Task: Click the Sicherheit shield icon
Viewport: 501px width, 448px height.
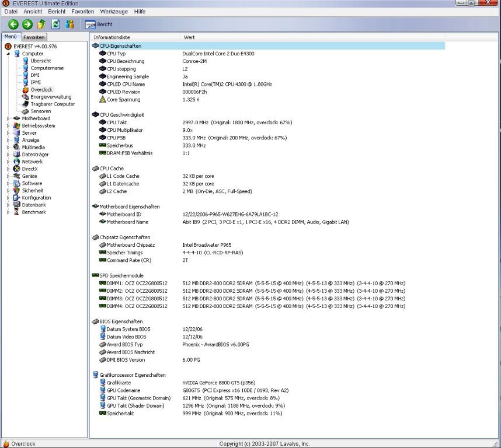Action: (16, 191)
